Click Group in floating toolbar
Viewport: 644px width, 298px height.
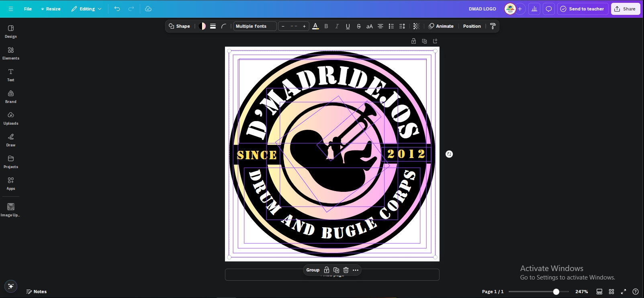pos(313,270)
